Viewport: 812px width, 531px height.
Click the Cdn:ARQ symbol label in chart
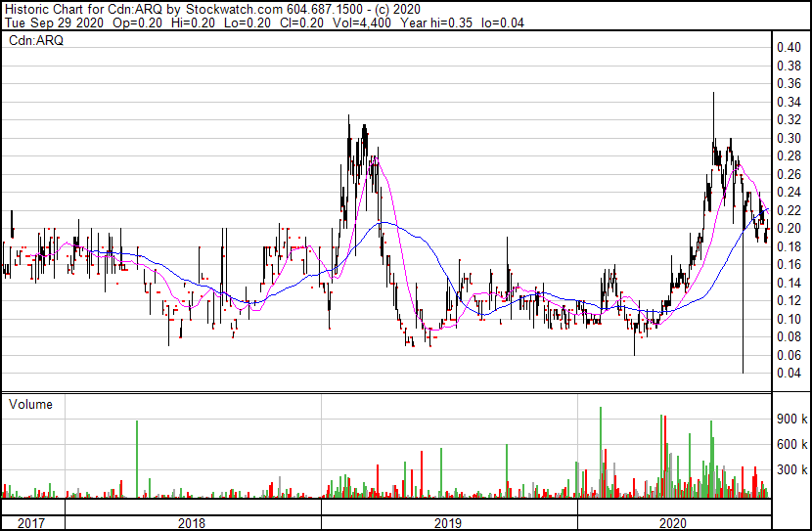coord(36,40)
